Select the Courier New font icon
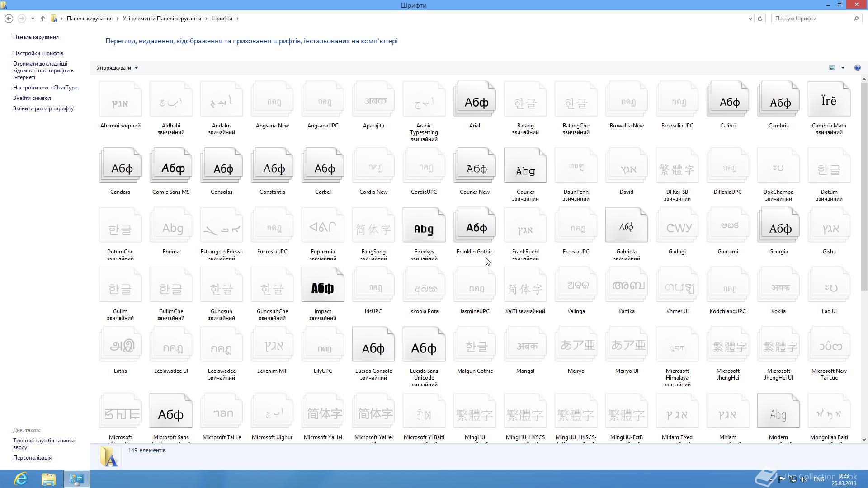 click(x=475, y=166)
